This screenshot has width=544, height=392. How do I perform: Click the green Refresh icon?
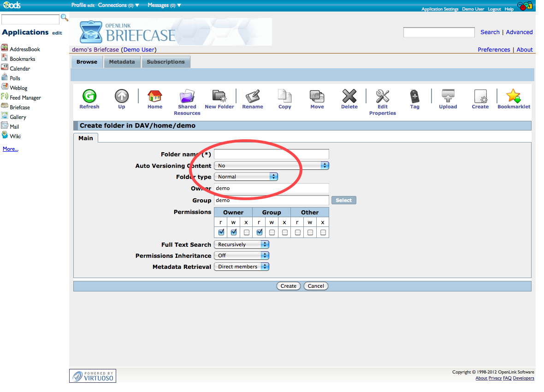click(89, 96)
